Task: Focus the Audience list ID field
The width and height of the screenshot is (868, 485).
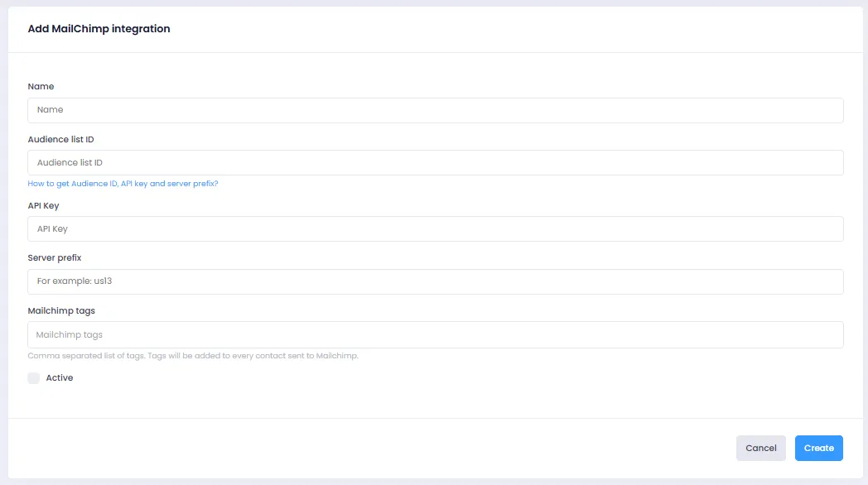Action: (x=435, y=162)
